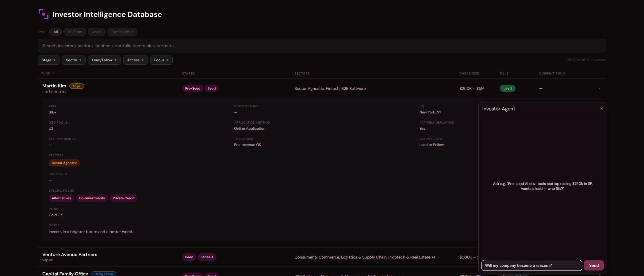Select the Alternatives special focus tag

point(61,198)
